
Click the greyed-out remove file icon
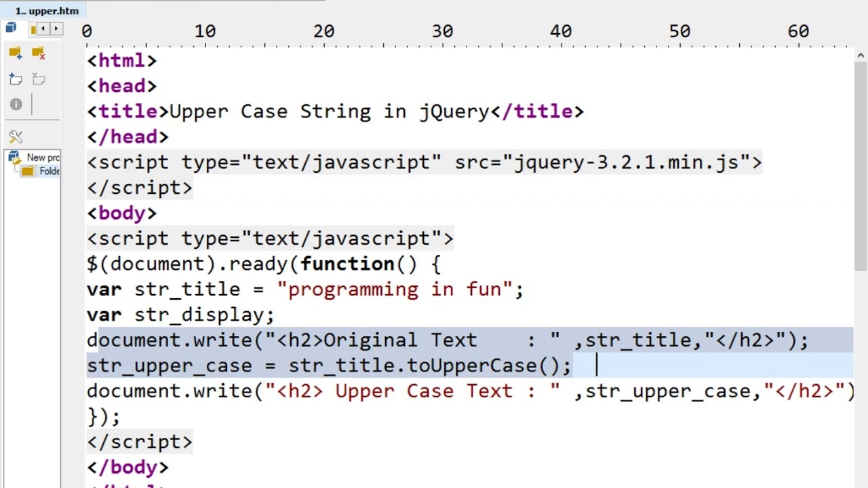click(x=38, y=79)
